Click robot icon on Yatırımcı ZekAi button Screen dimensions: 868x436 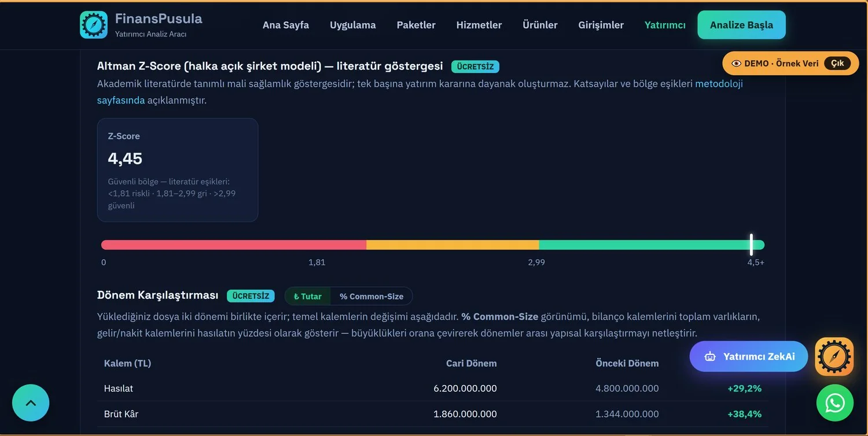(709, 357)
